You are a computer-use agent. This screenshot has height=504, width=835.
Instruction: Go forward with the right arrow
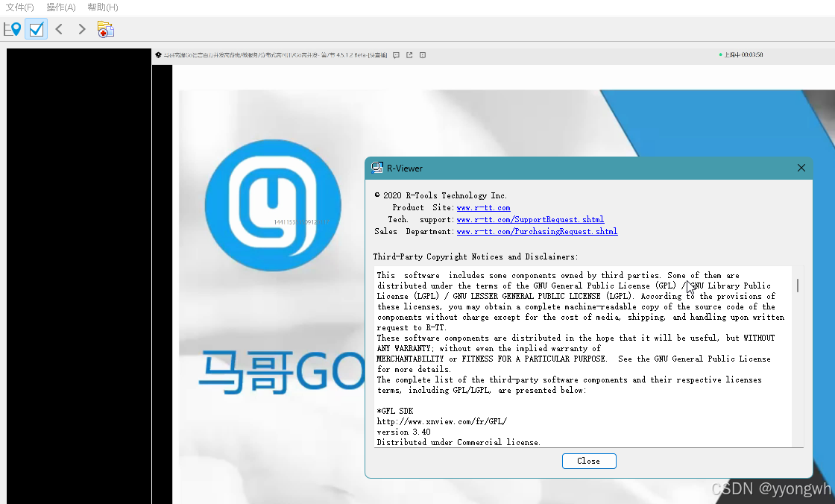[x=81, y=29]
